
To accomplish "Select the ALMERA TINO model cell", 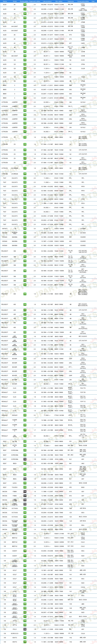I will click(15, 233).
